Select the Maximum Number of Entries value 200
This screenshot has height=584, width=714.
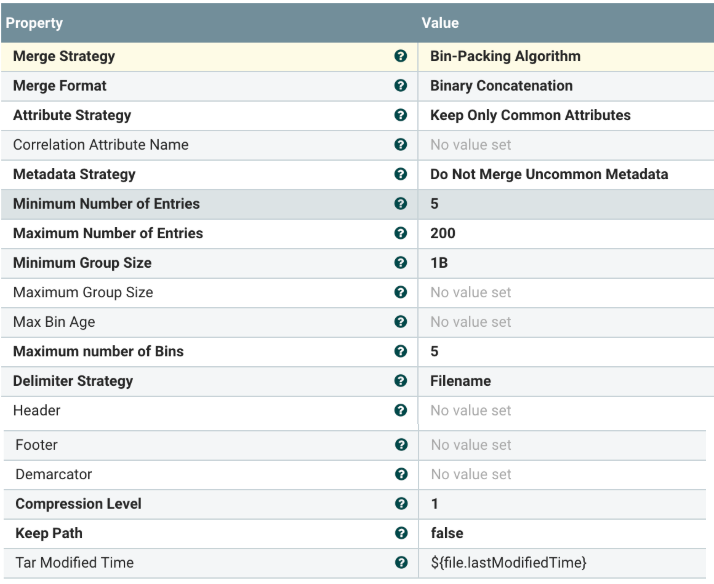pos(441,234)
